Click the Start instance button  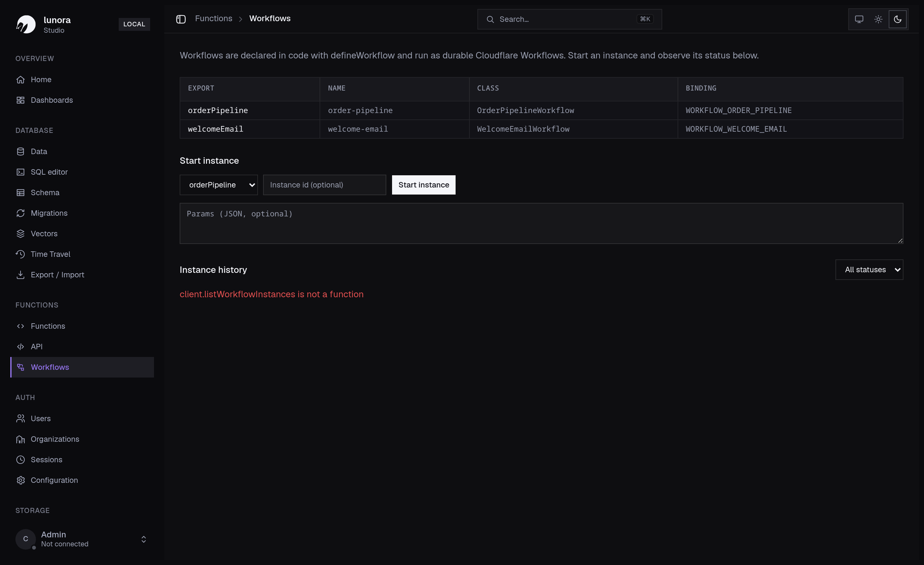coord(424,185)
